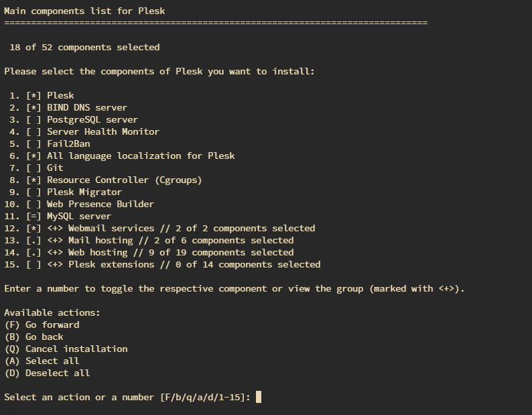Click the input cursor at the prompt
Image resolution: width=532 pixels, height=415 pixels.
[259, 397]
